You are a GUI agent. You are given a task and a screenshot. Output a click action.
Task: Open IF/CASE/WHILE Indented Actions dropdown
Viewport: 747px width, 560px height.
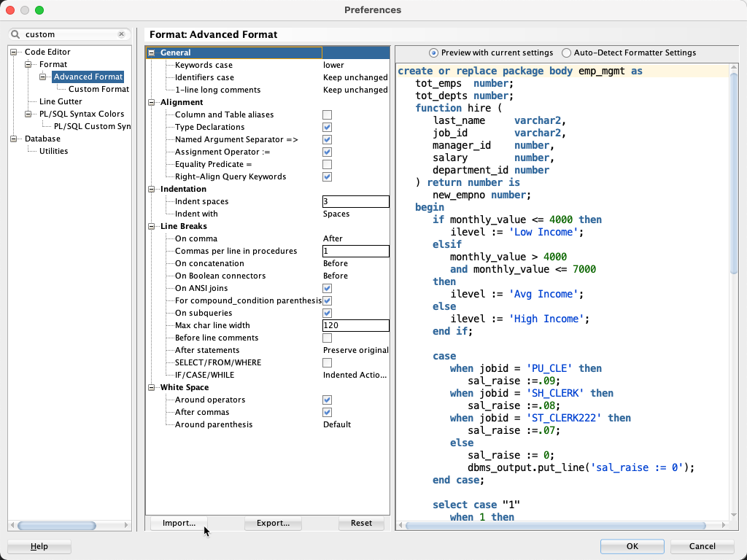point(355,375)
